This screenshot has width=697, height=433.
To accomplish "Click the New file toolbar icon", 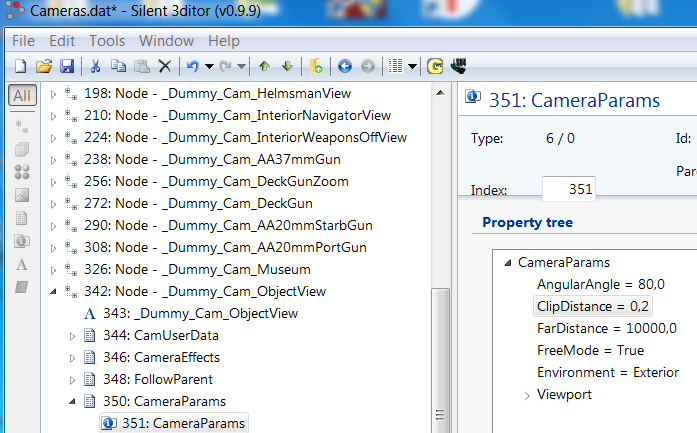I will click(x=20, y=66).
